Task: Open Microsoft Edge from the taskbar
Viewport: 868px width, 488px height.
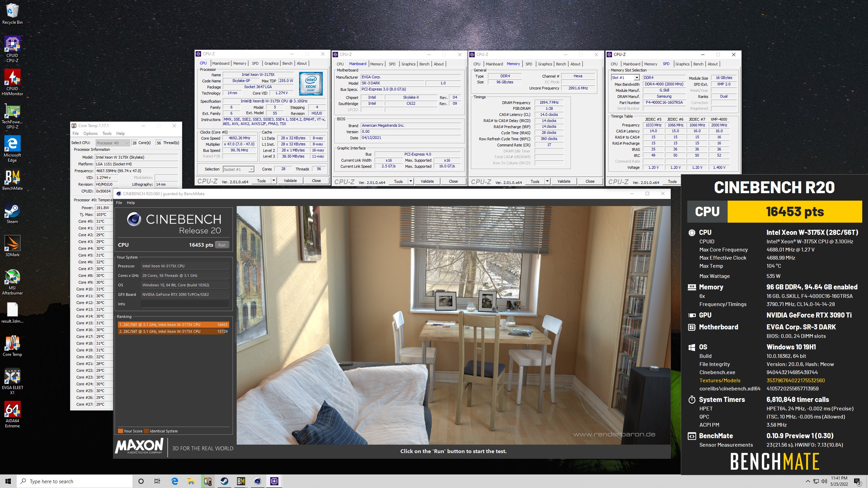Action: [x=175, y=481]
